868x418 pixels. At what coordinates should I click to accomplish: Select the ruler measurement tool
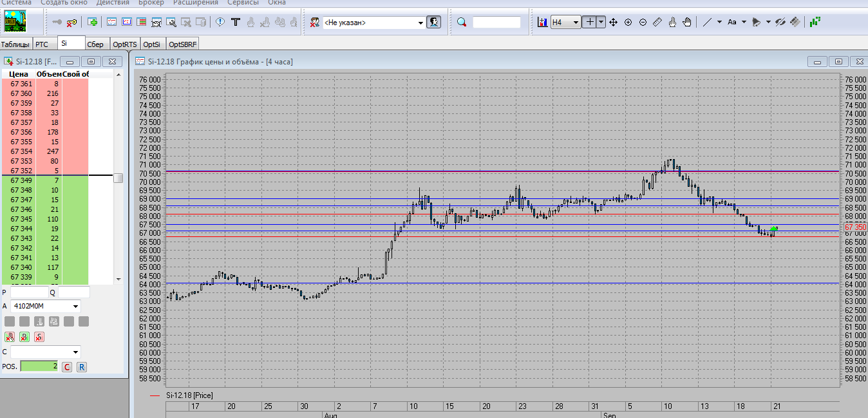point(657,23)
